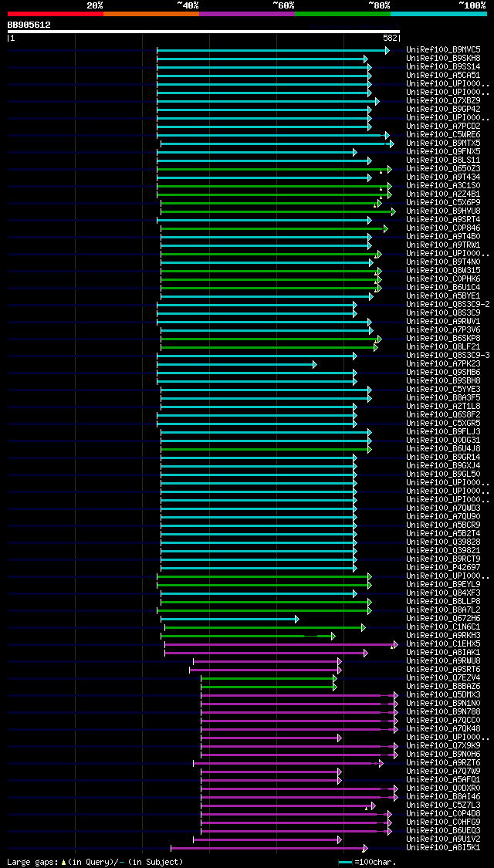Click the query end position 582 label
This screenshot has width=494, height=868.
point(390,39)
